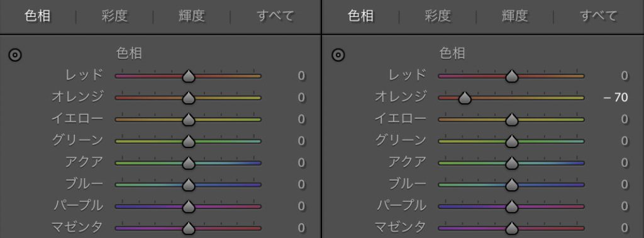Image resolution: width=644 pixels, height=238 pixels.
Task: Click the パープル value field in left panel
Action: click(301, 207)
